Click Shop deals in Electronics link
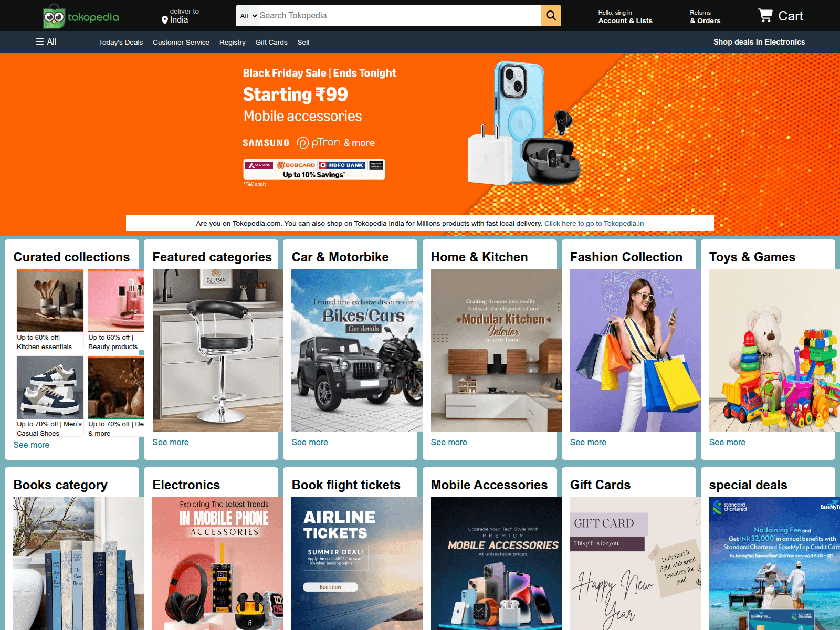This screenshot has height=630, width=840. (x=759, y=42)
